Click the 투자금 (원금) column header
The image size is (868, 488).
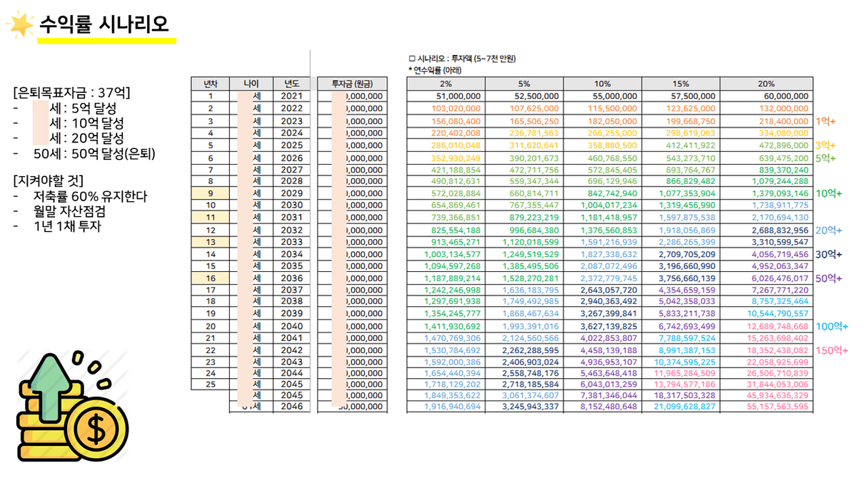352,84
